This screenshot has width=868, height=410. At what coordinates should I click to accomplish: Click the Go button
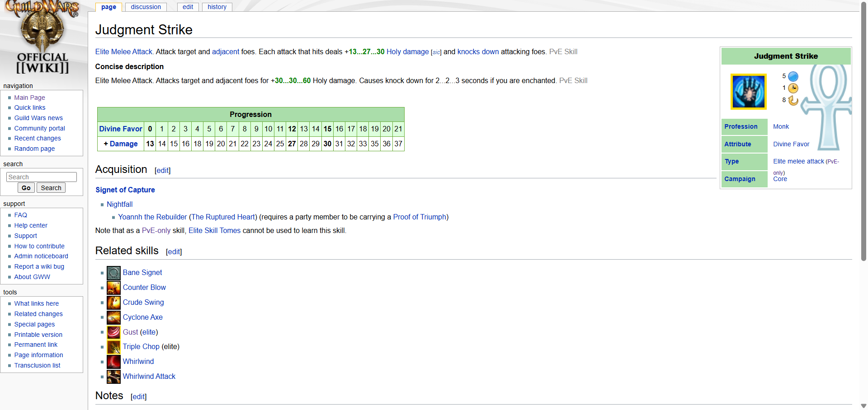26,188
